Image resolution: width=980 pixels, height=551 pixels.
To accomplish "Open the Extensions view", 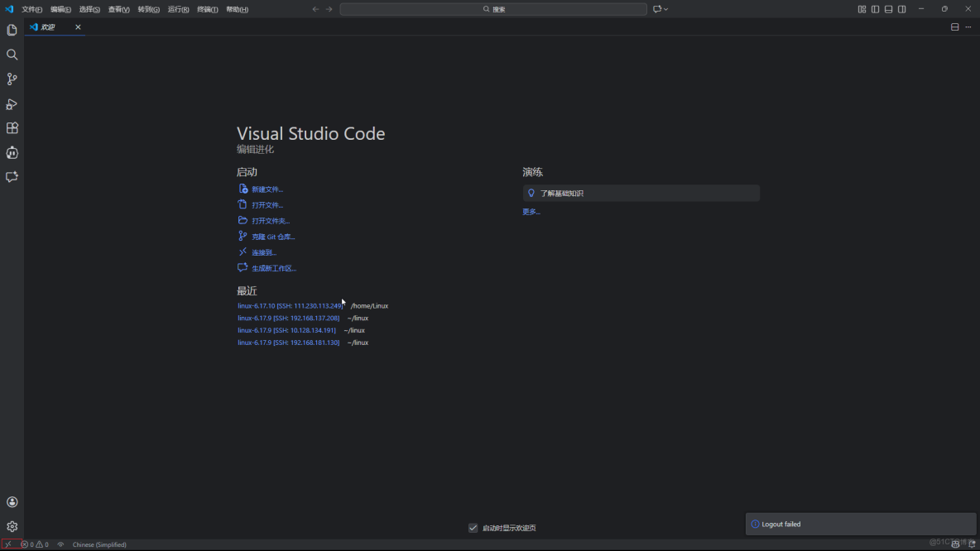I will click(x=12, y=128).
